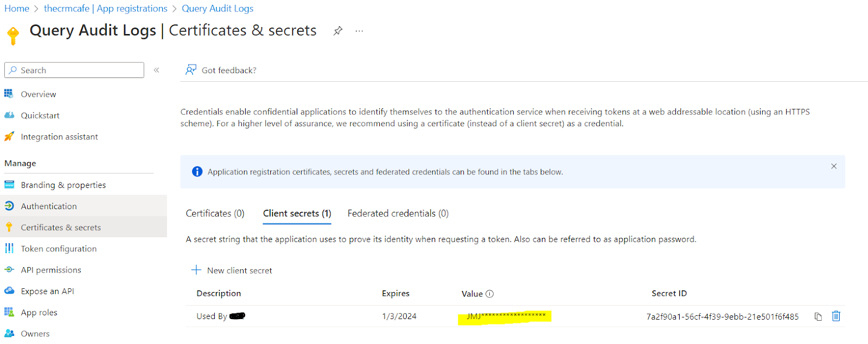Click the Integration assistant rocket icon

[9, 137]
